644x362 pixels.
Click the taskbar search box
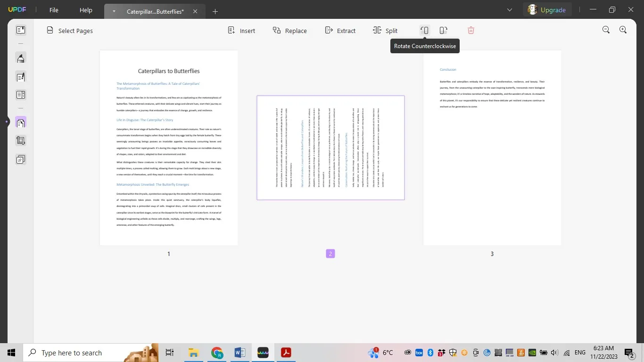point(91,353)
